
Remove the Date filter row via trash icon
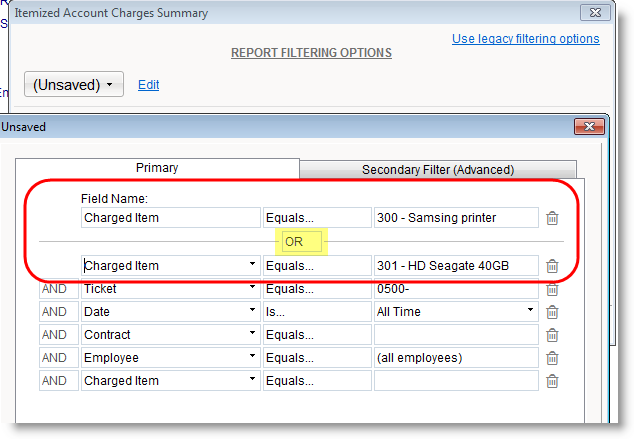[x=552, y=312]
